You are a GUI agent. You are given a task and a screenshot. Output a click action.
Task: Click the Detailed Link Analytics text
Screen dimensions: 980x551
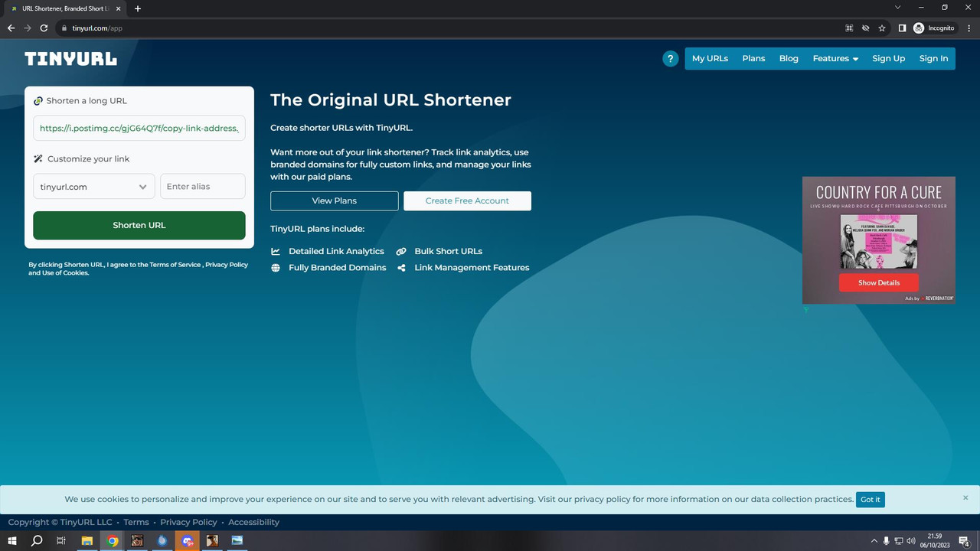coord(336,251)
